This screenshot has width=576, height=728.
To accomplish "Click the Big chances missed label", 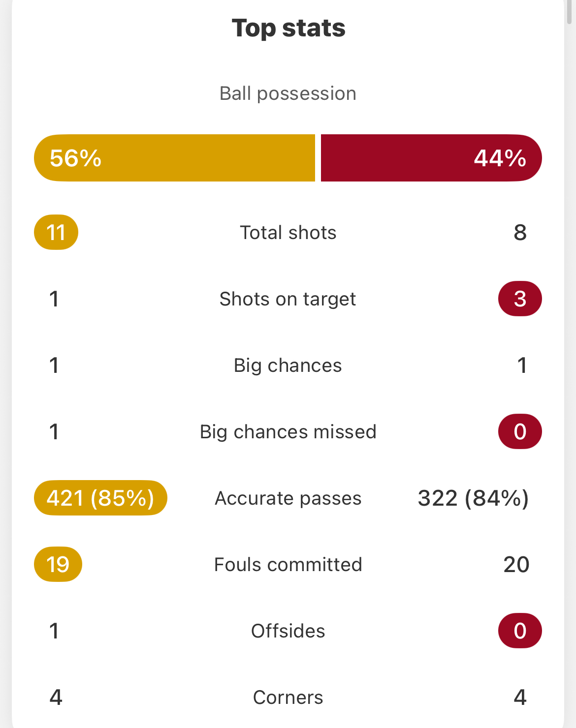I will point(288,432).
